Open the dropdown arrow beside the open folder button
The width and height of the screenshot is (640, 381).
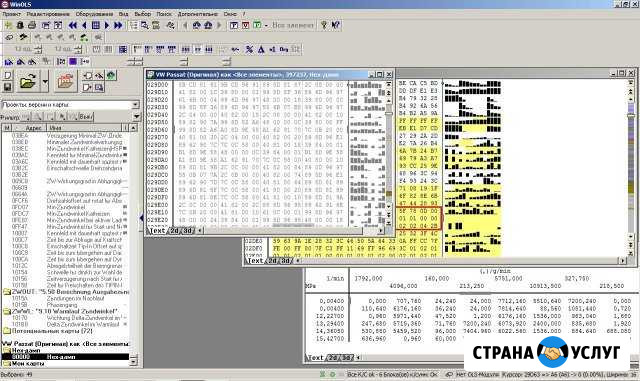(x=45, y=80)
